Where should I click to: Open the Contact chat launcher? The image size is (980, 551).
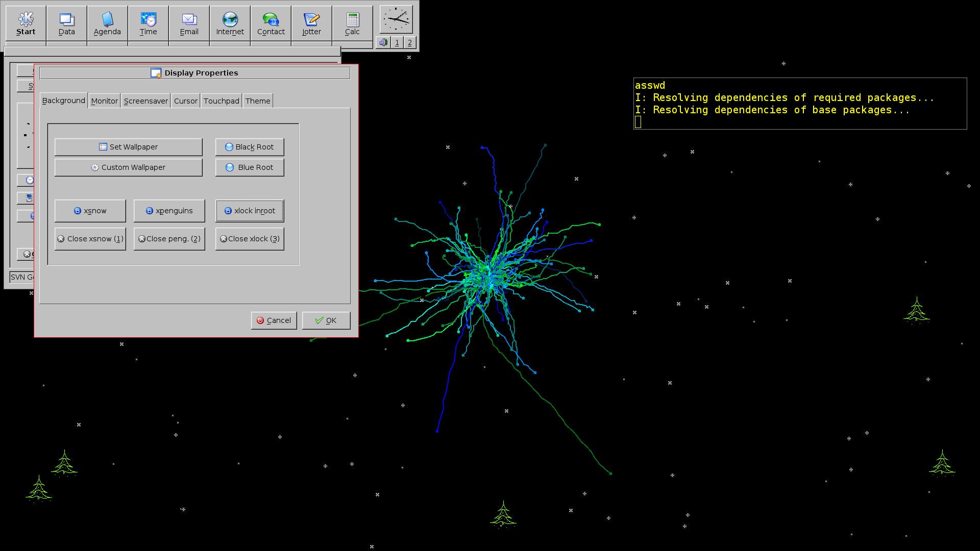click(x=271, y=23)
